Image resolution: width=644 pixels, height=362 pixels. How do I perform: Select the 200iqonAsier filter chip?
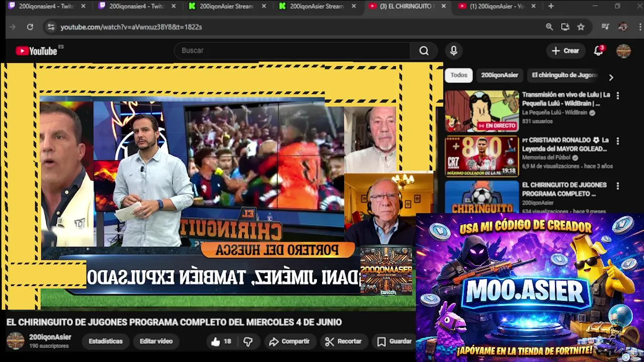coord(499,75)
